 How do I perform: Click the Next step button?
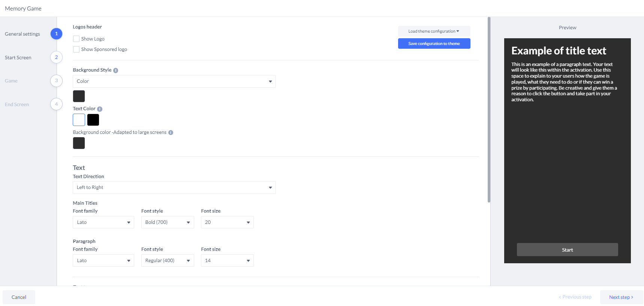coord(621,297)
